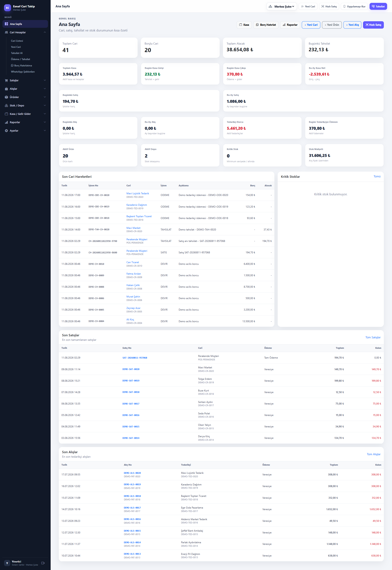Click the branch hierarchy icon by Merkez Şube
Screen dimensions: 392x570
click(x=271, y=6)
